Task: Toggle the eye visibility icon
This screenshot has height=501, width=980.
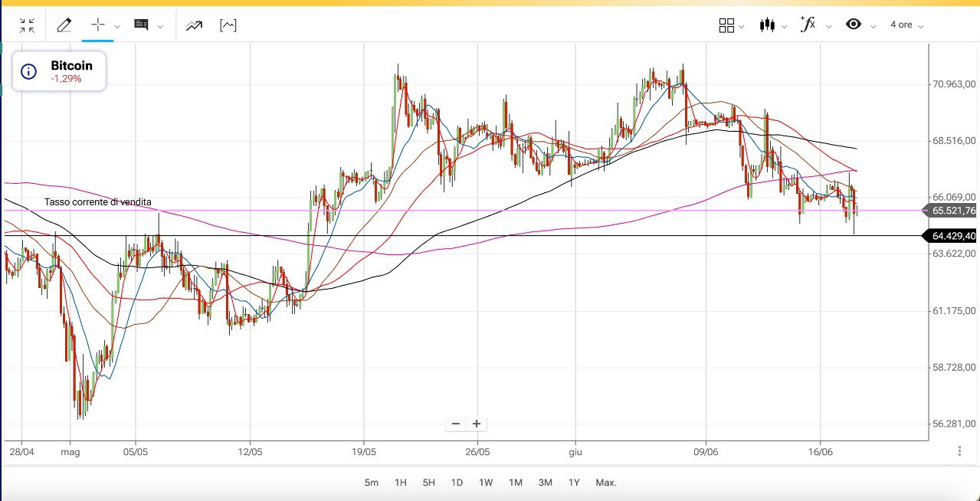Action: pos(854,25)
